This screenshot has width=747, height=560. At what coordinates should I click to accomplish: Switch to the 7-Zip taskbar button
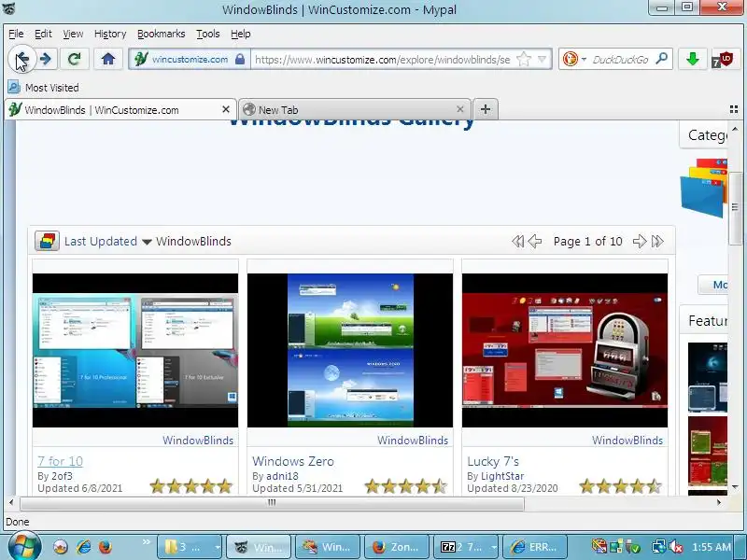click(x=466, y=547)
